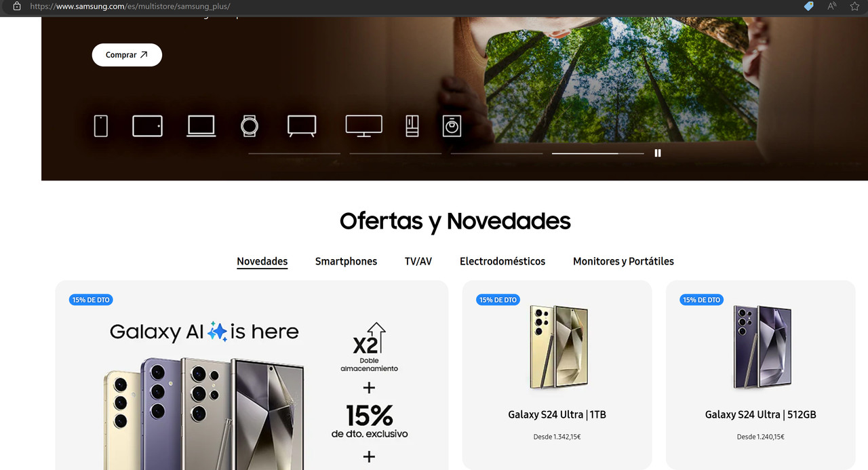The width and height of the screenshot is (868, 470).
Task: Open Galaxy S24 Ultra 1TB product image
Action: pos(557,346)
